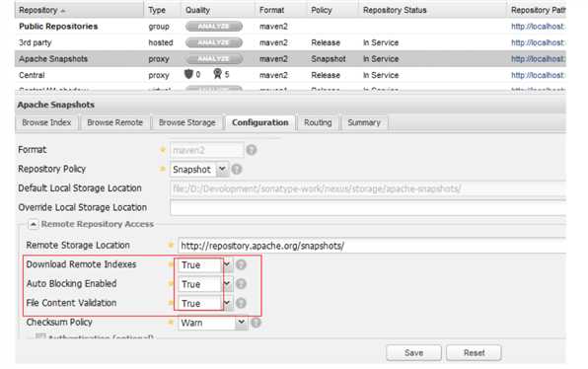Click the security shield icon in Central row
Screen dimensions: 588x369
click(188, 74)
